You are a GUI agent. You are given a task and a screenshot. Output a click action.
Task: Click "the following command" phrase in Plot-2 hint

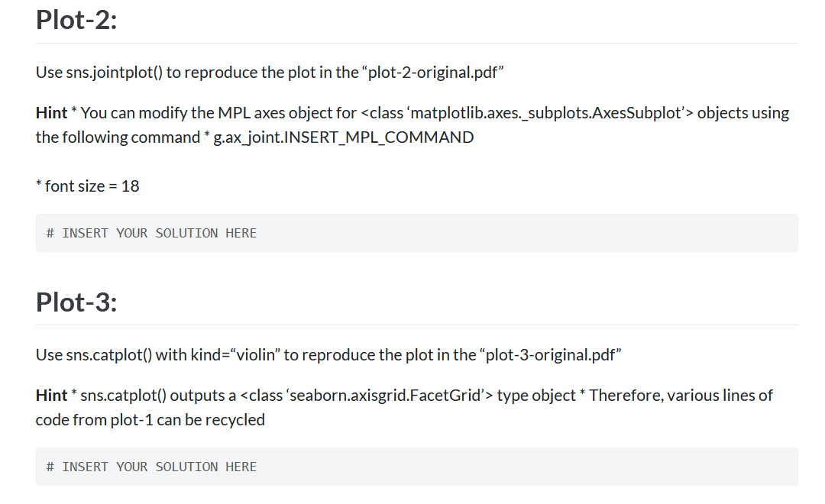[118, 137]
